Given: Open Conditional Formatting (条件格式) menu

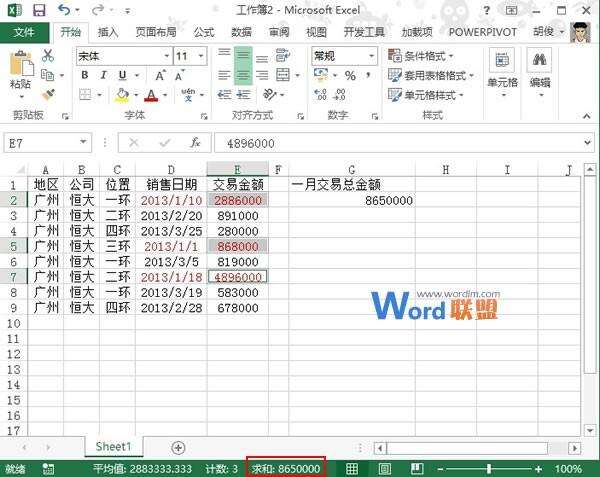Looking at the screenshot, I should click(421, 56).
